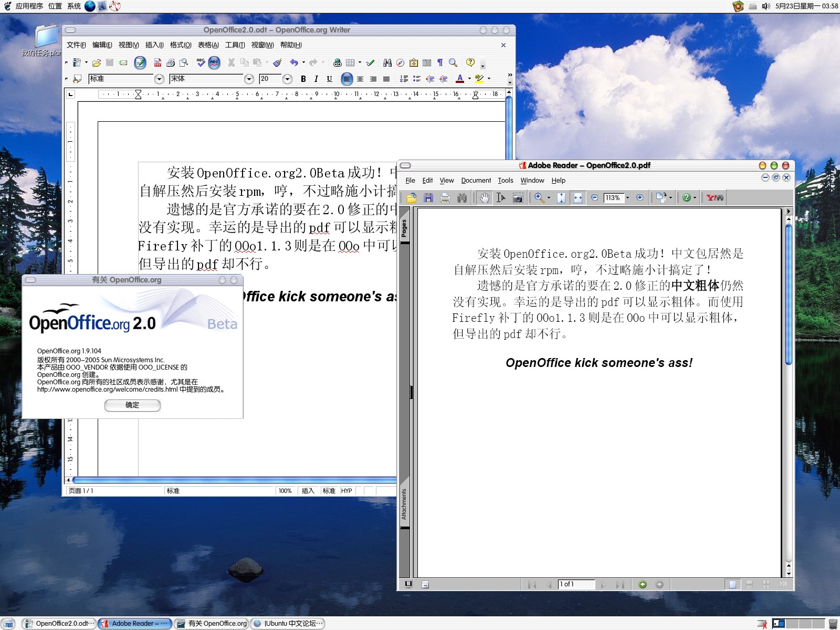The height and width of the screenshot is (630, 840).
Task: Open a file in Adobe Reader toolbar
Action: [411, 198]
